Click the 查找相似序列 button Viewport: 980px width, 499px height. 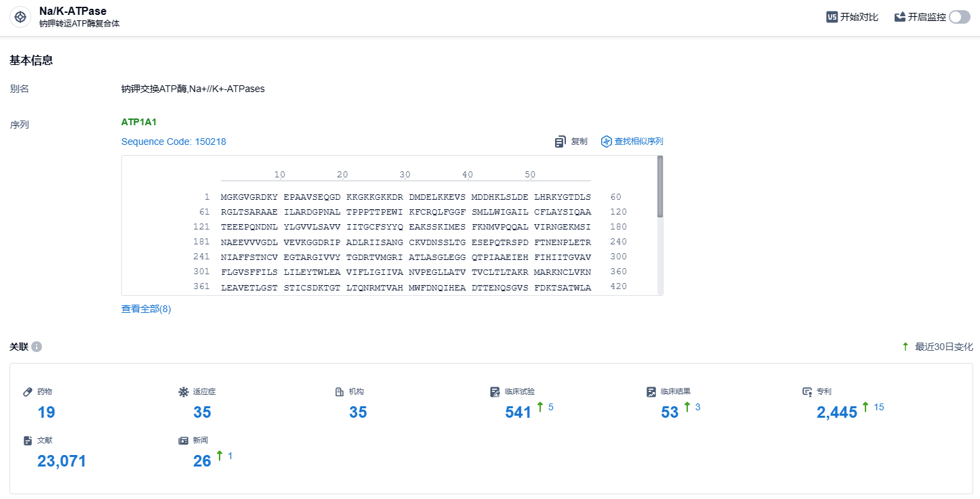click(x=638, y=142)
